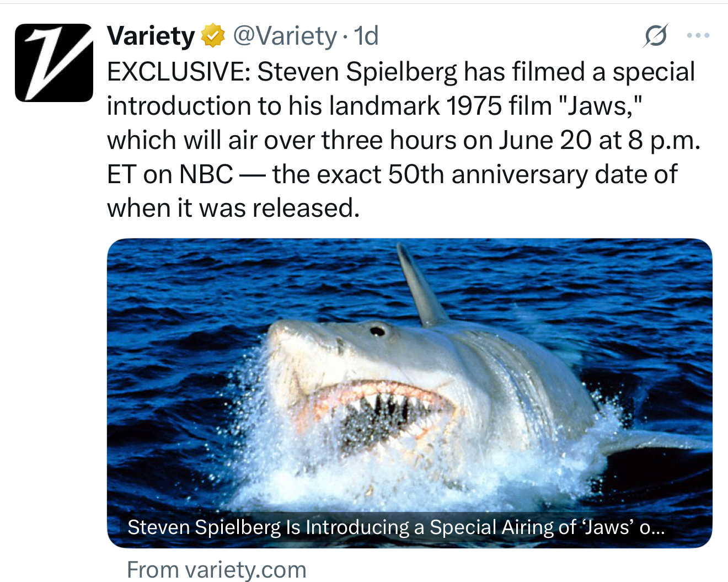Click the word EXCLUSIVE in the post

pyautogui.click(x=178, y=72)
